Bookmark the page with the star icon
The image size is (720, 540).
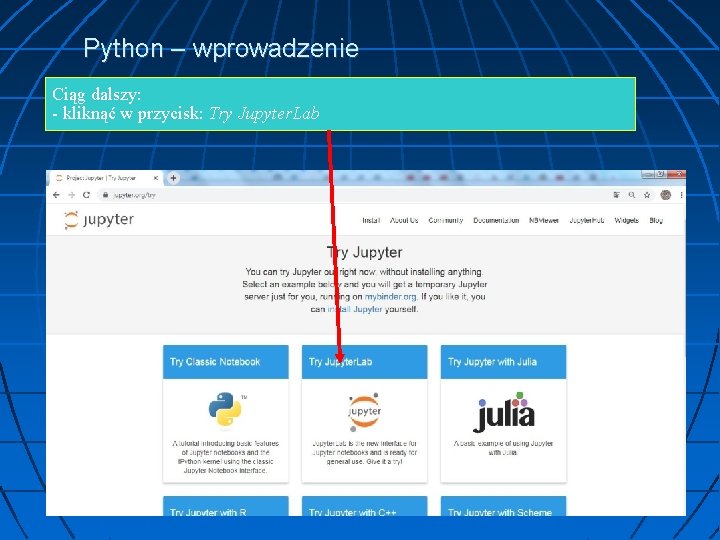[x=647, y=195]
